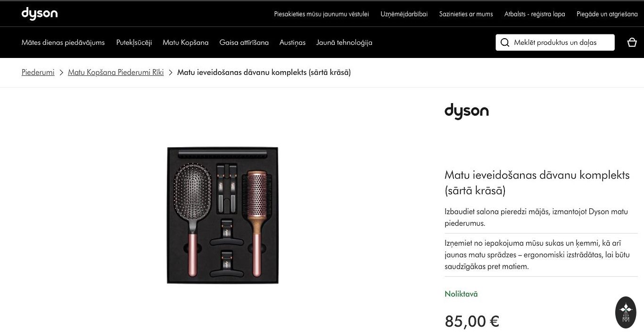Open the shopping basket icon
This screenshot has width=644, height=336.
click(x=632, y=42)
